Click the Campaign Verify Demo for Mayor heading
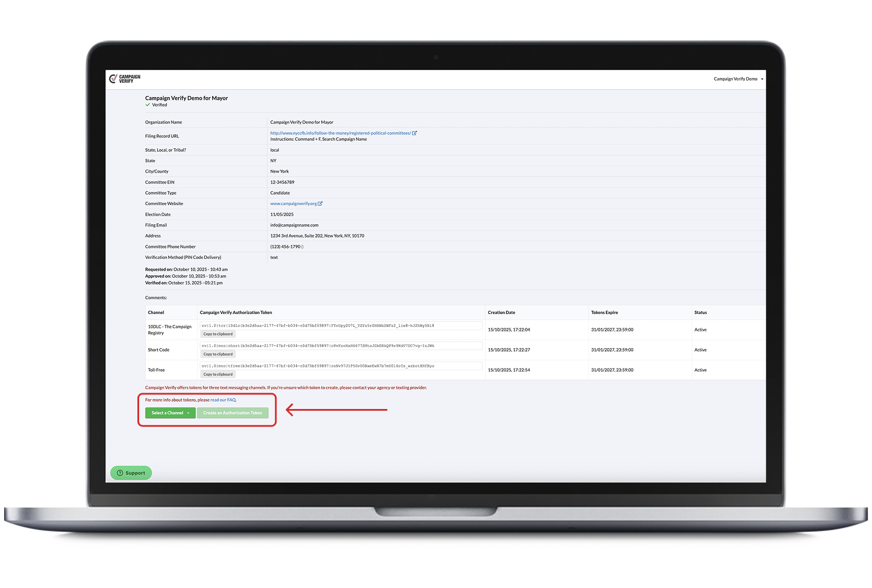Screen dimensions: 872x588 click(187, 98)
